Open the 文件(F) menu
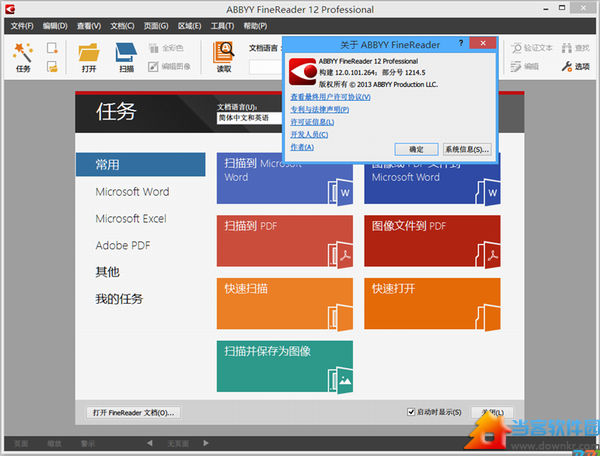The height and width of the screenshot is (456, 600). click(22, 26)
